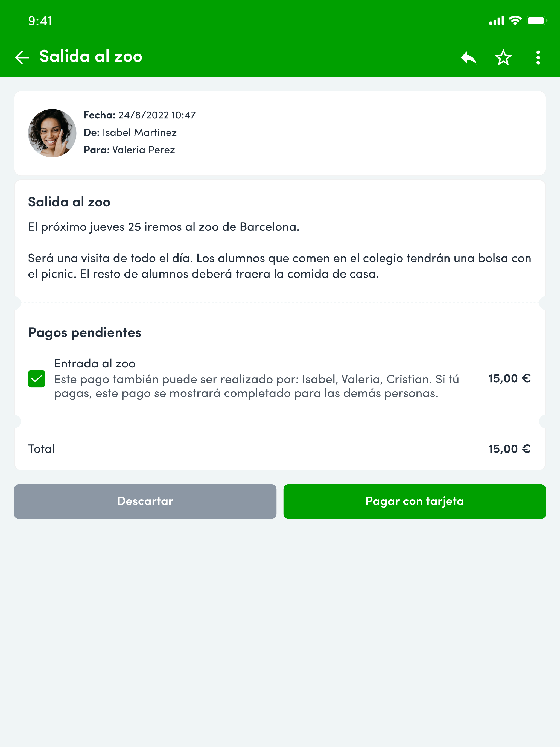Screen dimensions: 560x747
Task: Click Pagar con tarjeta button
Action: [x=415, y=501]
